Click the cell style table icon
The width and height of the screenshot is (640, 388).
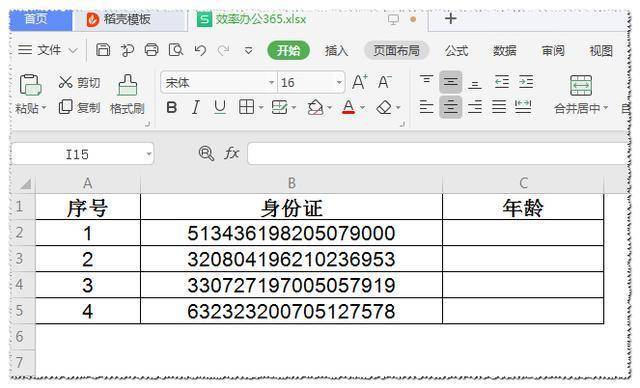pyautogui.click(x=279, y=107)
